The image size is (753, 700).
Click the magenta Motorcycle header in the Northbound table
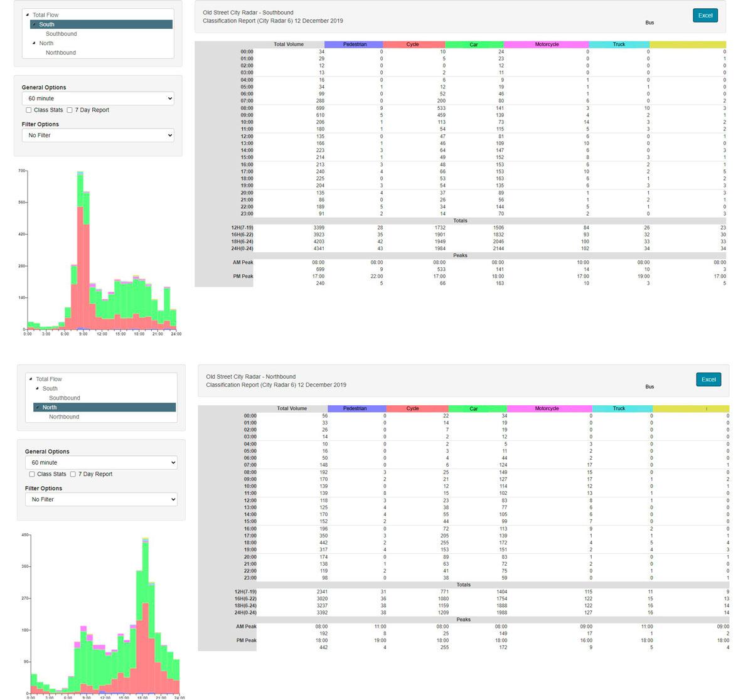(x=548, y=408)
